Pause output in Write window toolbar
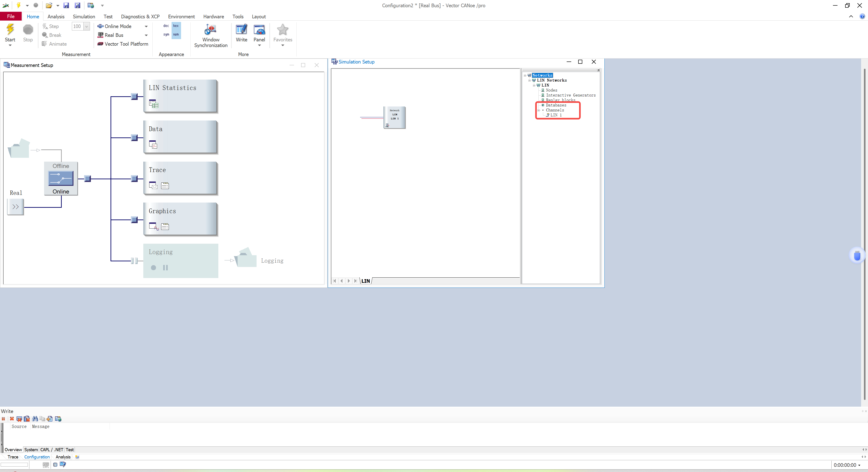 pos(3,419)
